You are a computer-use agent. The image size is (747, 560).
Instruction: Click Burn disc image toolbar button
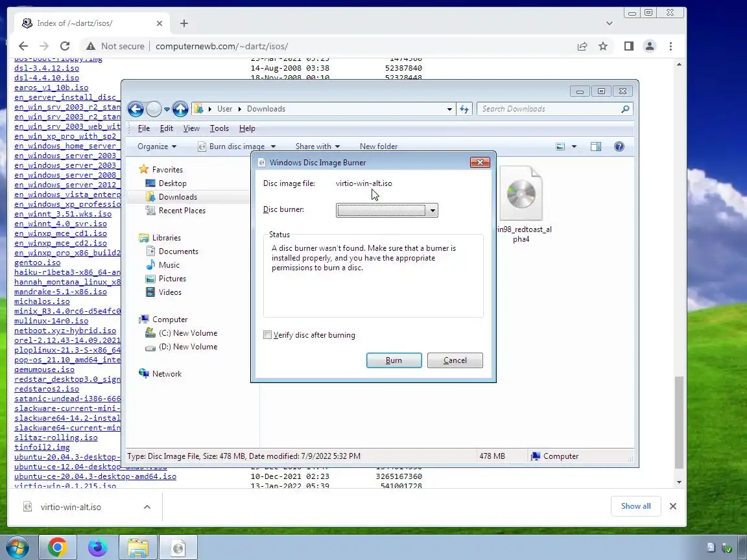click(x=231, y=146)
